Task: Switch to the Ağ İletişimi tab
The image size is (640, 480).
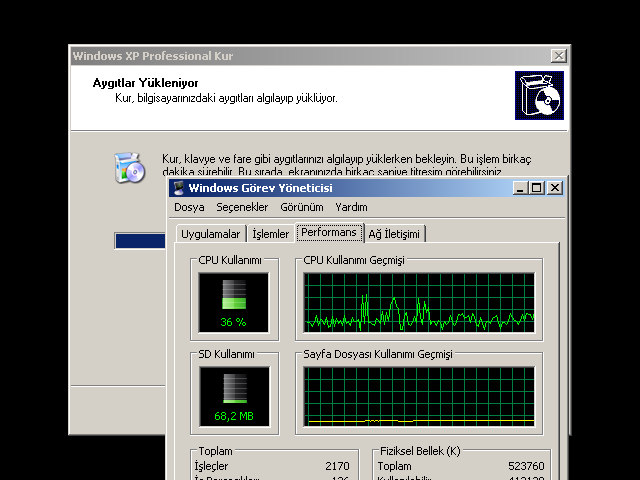Action: pyautogui.click(x=394, y=234)
